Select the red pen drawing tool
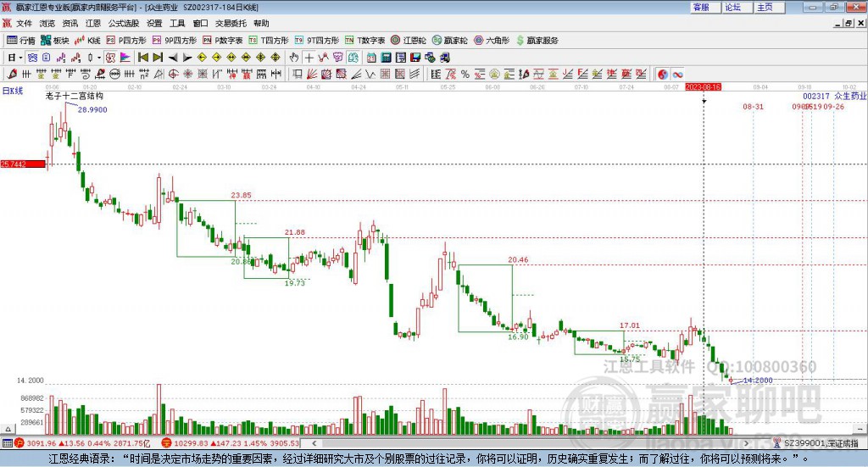Image resolution: width=868 pixels, height=467 pixels. coord(12,74)
